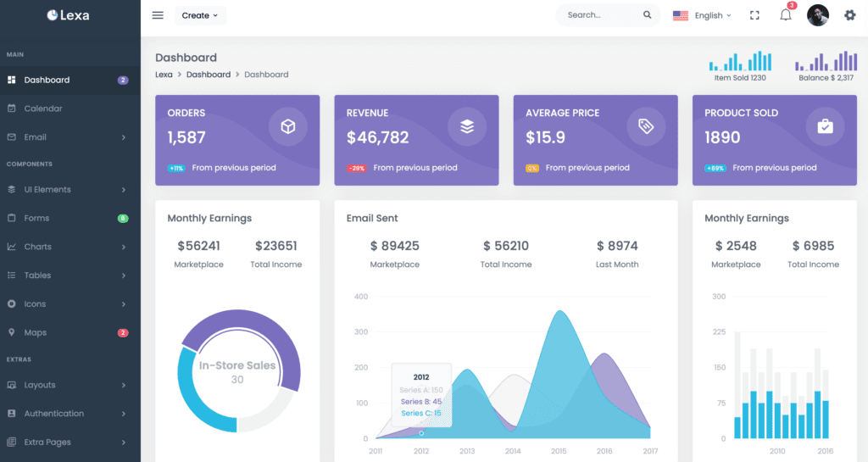Open the notifications bell

coord(786,15)
